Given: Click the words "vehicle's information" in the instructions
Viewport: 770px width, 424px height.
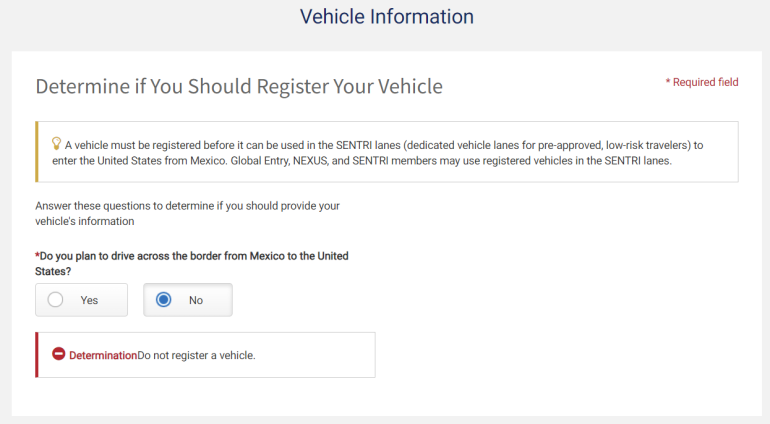Looking at the screenshot, I should (84, 221).
